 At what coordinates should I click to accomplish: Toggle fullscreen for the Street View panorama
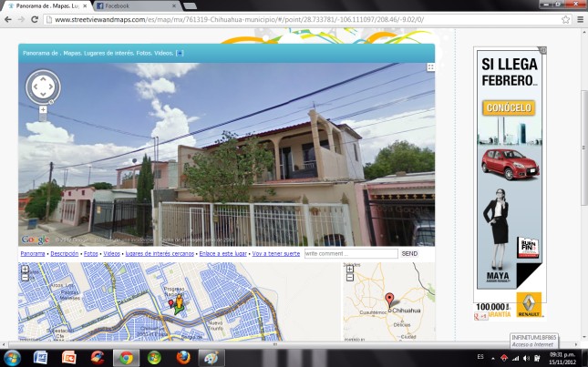click(x=430, y=67)
